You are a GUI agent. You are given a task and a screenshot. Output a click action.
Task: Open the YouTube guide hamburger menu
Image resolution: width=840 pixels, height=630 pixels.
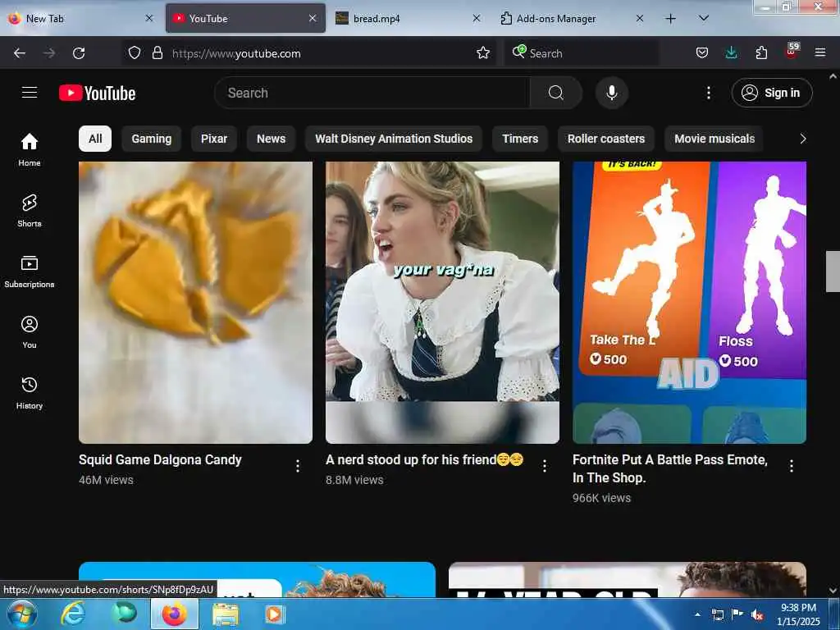(x=30, y=93)
